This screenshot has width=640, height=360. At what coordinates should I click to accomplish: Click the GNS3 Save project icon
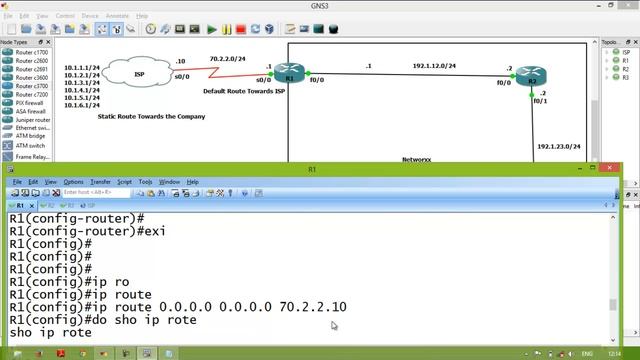tap(41, 29)
